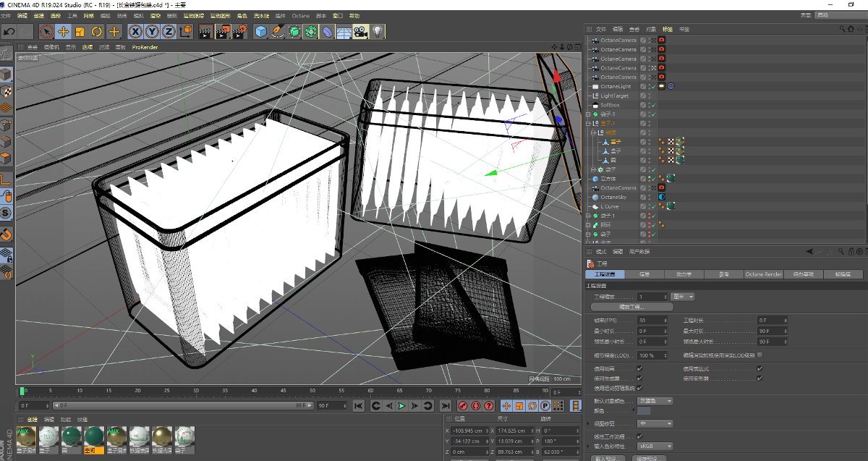Expand the 袋子.3 object in the tree
The width and height of the screenshot is (868, 461).
point(588,114)
